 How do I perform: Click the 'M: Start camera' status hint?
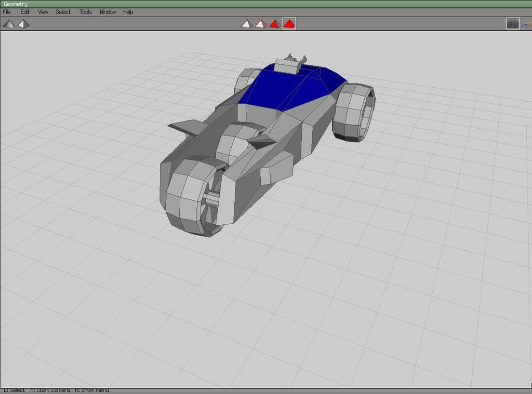[x=50, y=390]
